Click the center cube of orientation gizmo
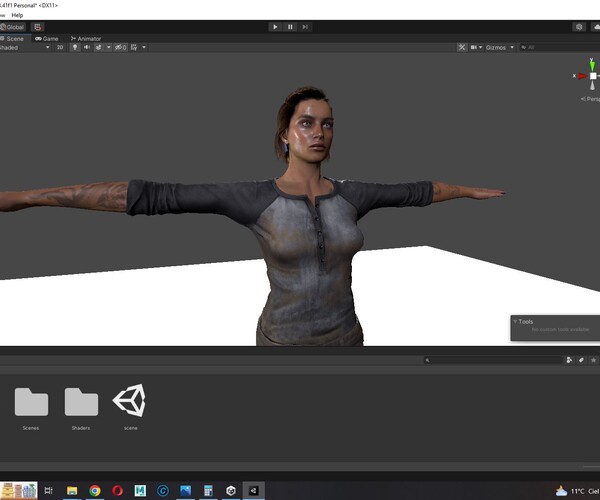 593,76
